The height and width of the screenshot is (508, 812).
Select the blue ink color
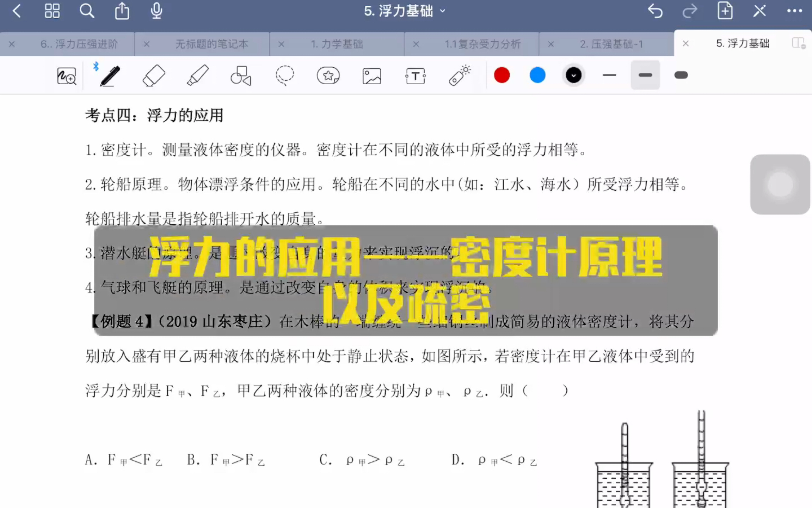537,75
